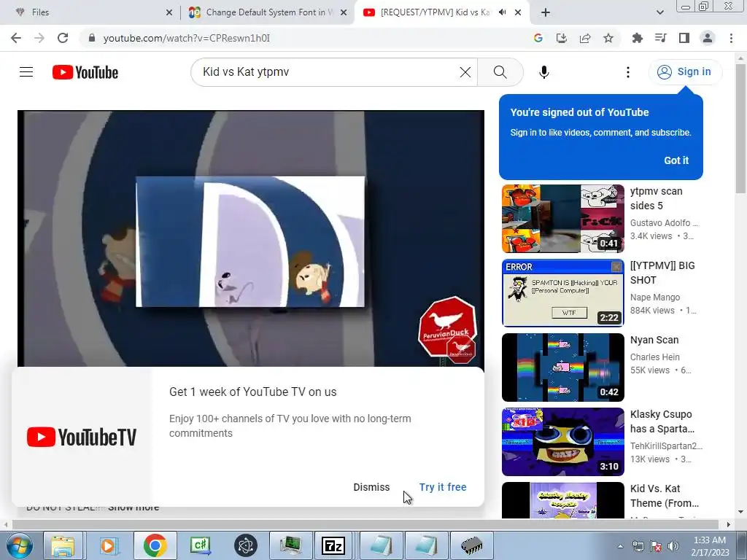Open the chip icon app on taskbar
The image size is (747, 560).
pos(472,545)
